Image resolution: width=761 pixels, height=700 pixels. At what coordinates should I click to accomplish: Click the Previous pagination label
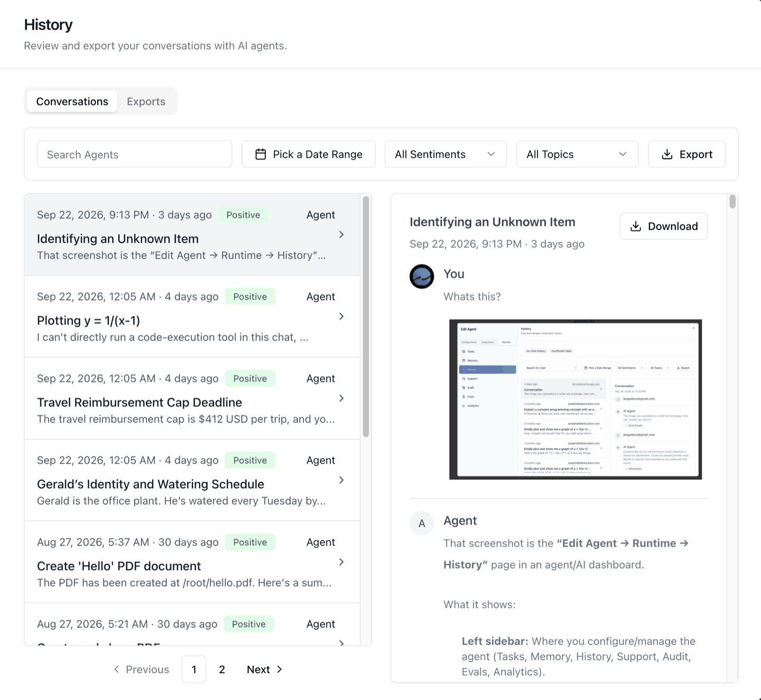click(x=147, y=669)
